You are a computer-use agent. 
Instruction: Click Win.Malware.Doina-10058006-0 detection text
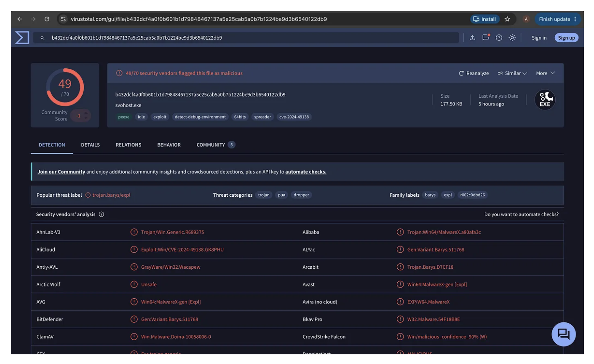click(176, 337)
